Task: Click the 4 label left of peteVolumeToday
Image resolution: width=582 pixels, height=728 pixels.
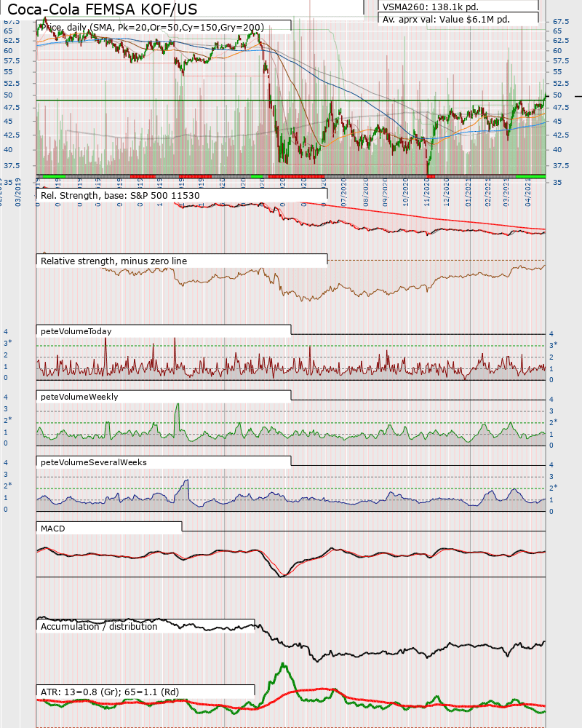Action: 6,331
